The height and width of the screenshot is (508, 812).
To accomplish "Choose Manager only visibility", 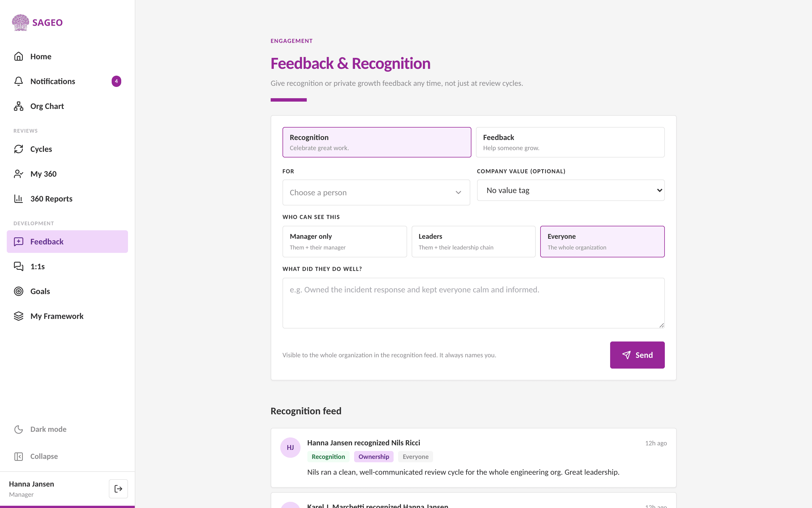I will (x=345, y=242).
